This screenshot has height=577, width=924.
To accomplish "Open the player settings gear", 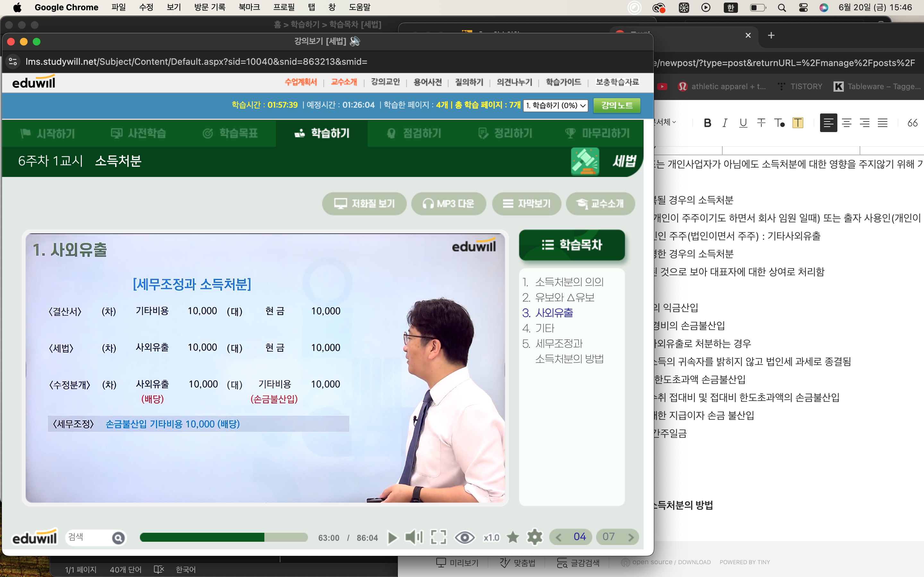I will pyautogui.click(x=535, y=537).
